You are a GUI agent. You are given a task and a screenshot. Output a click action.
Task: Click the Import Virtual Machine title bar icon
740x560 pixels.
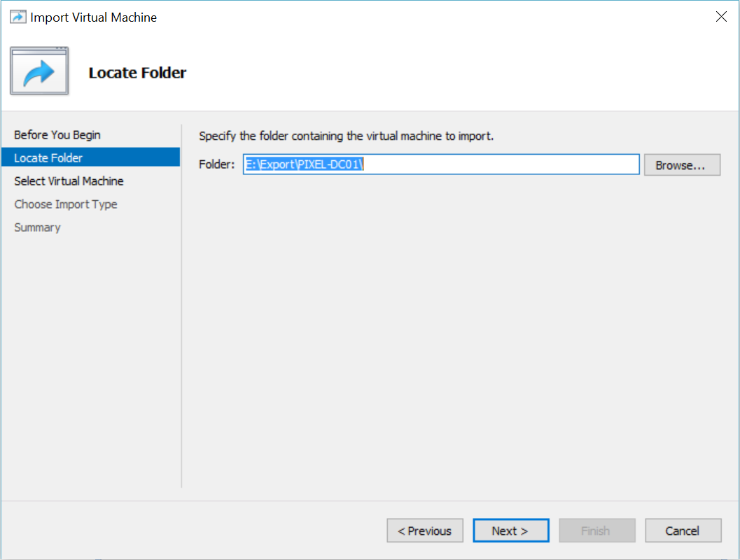(18, 17)
